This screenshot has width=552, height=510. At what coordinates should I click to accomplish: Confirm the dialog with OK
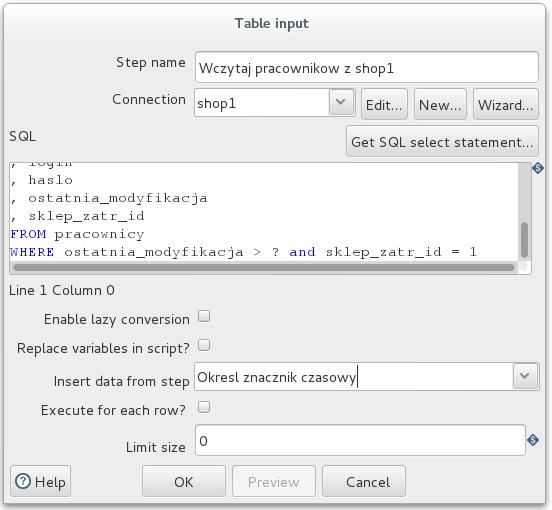tap(184, 481)
